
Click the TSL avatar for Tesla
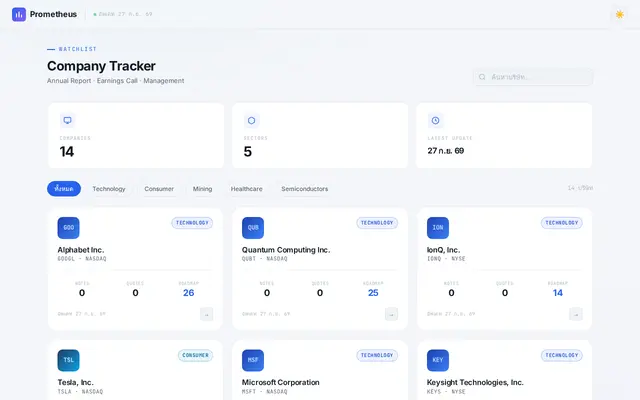click(69, 360)
